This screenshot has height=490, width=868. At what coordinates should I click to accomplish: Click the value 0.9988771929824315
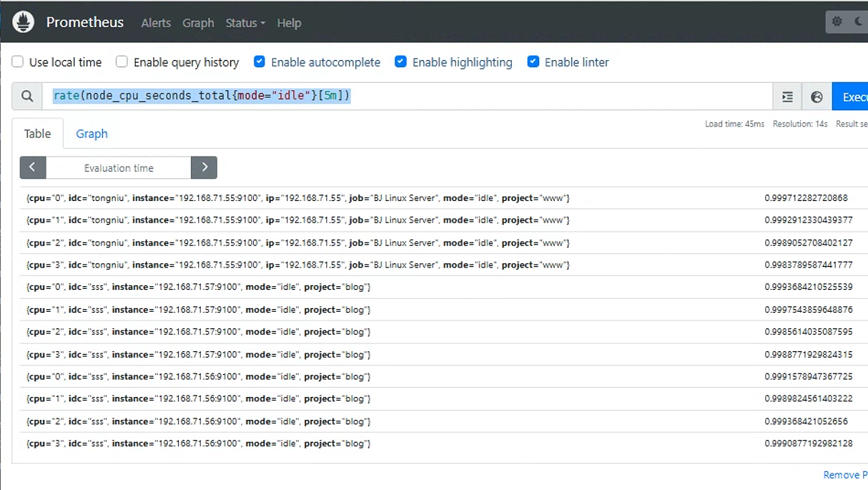(x=809, y=354)
